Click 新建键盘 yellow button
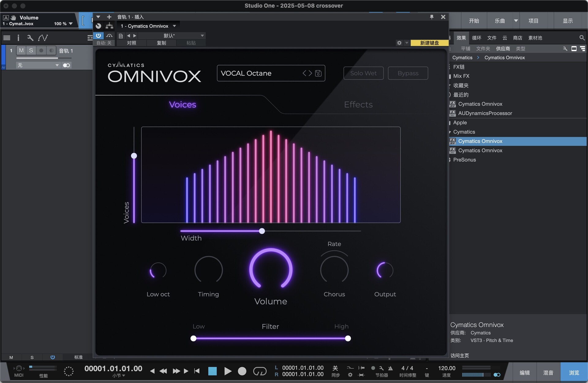Image resolution: width=588 pixels, height=383 pixels. coord(429,43)
